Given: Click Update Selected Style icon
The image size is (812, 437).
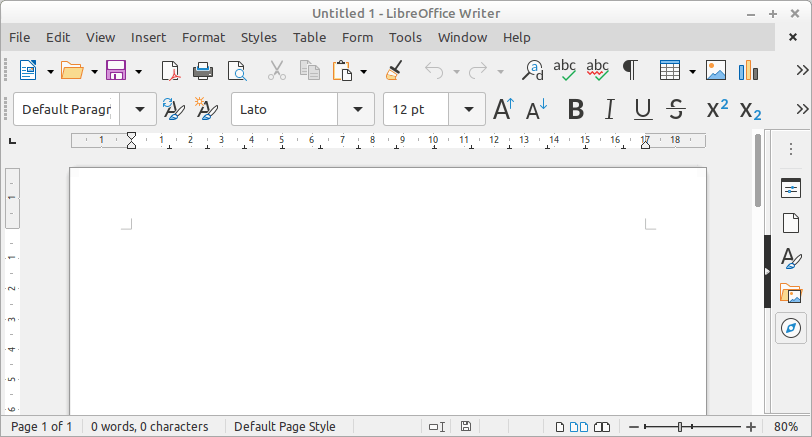Looking at the screenshot, I should (x=173, y=109).
